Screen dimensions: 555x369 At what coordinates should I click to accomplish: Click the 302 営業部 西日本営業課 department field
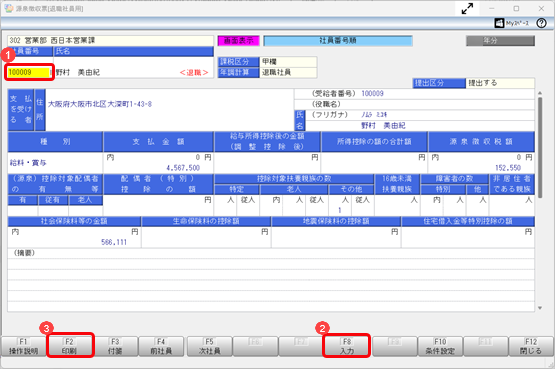[x=110, y=41]
